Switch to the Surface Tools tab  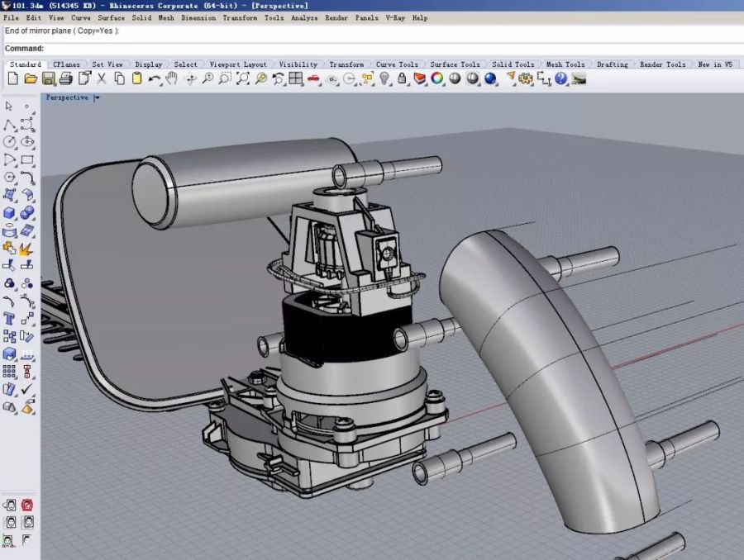[455, 64]
